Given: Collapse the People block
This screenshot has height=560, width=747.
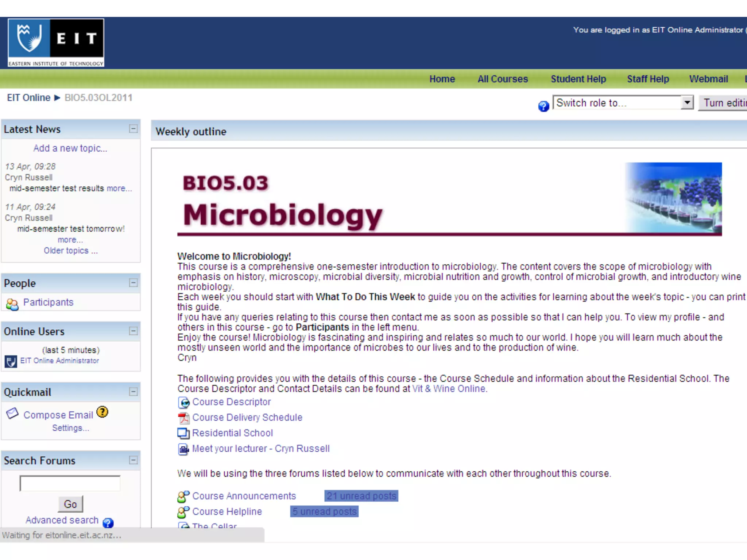Looking at the screenshot, I should (x=133, y=283).
